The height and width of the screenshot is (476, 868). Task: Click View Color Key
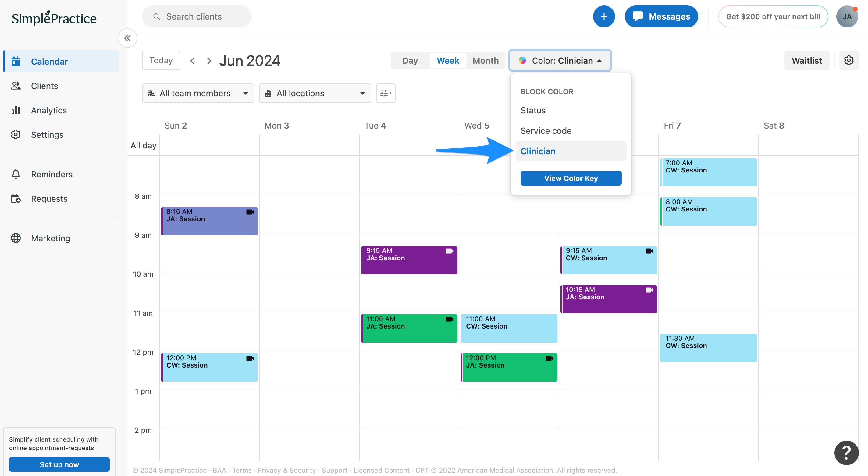[x=571, y=178]
